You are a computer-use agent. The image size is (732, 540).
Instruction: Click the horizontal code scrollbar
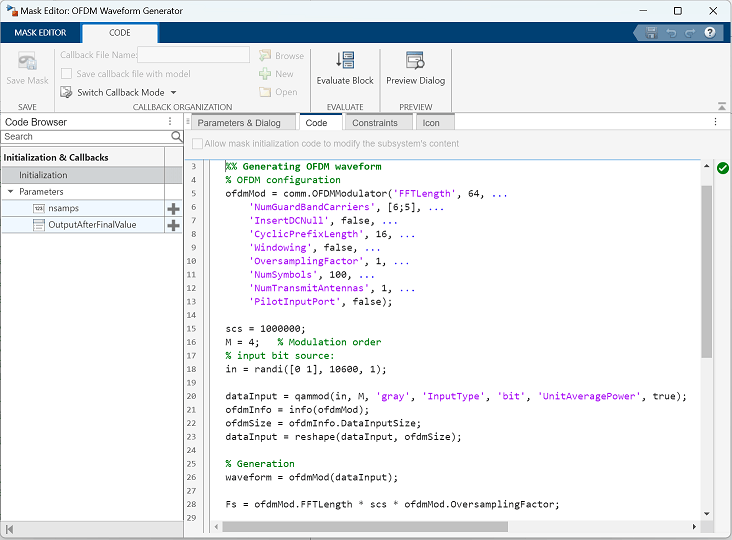365,526
